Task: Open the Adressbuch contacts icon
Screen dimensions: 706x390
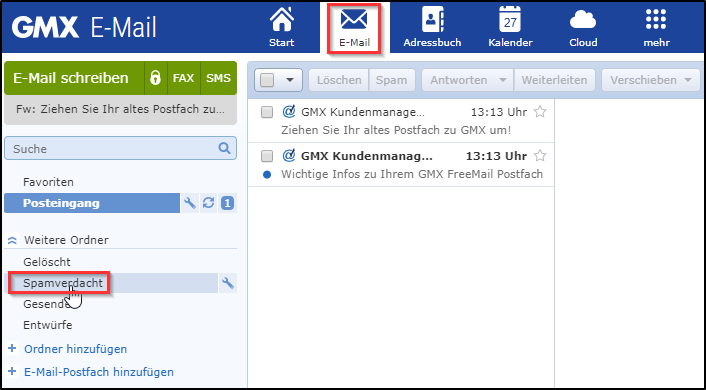Action: [432, 27]
